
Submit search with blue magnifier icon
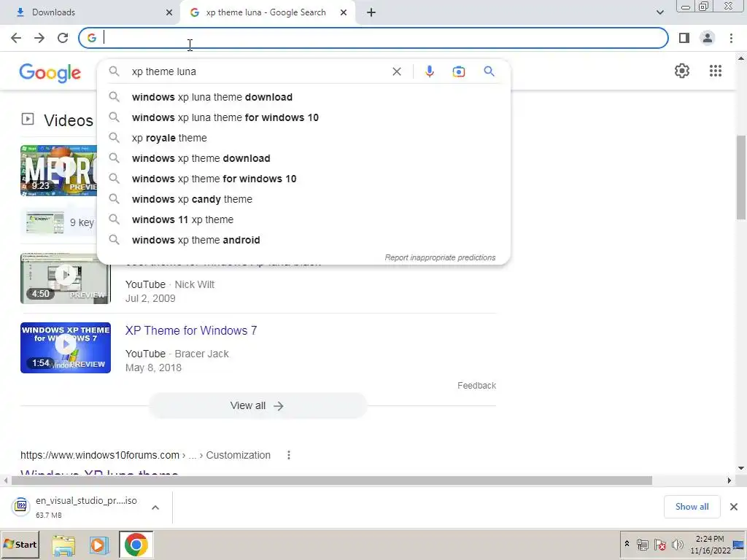pos(489,71)
